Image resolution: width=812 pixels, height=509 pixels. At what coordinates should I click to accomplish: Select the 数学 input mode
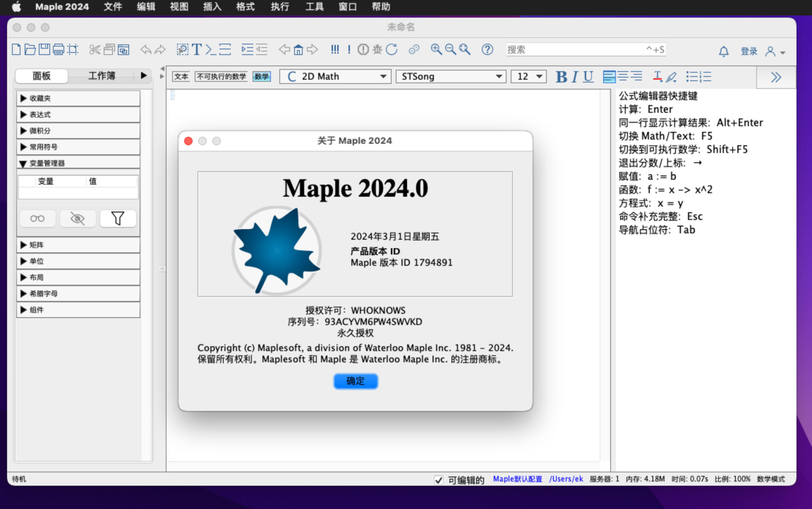point(262,76)
